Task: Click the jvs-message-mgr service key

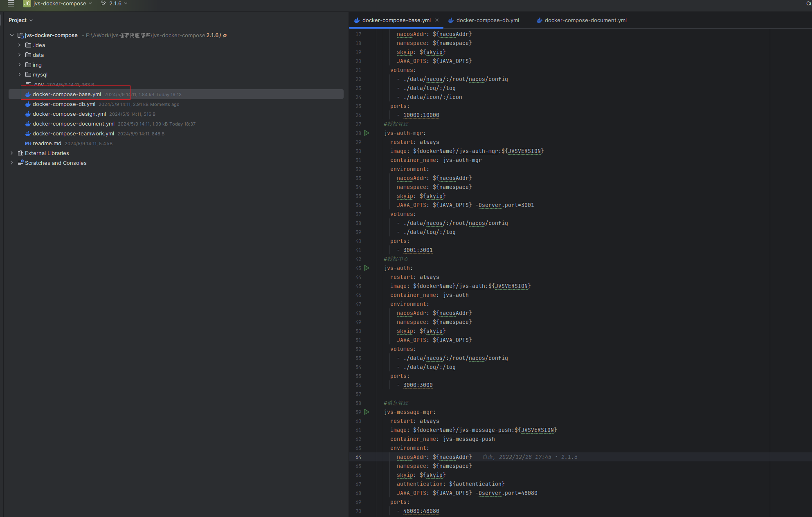Action: [409, 412]
